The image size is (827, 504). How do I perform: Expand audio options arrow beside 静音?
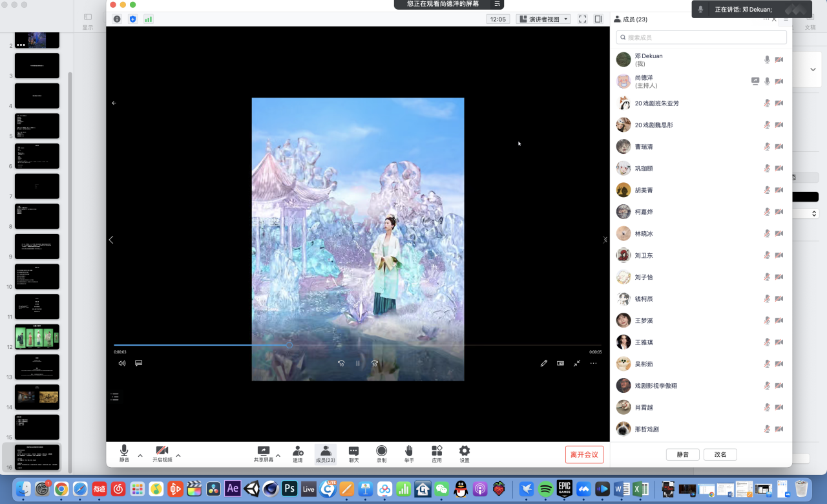click(x=140, y=456)
